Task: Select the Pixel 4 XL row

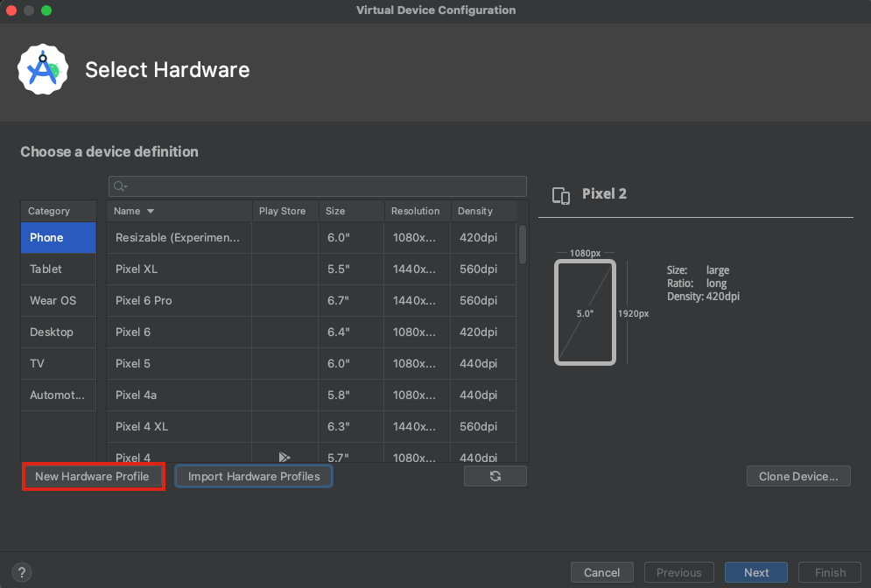Action: pos(311,426)
